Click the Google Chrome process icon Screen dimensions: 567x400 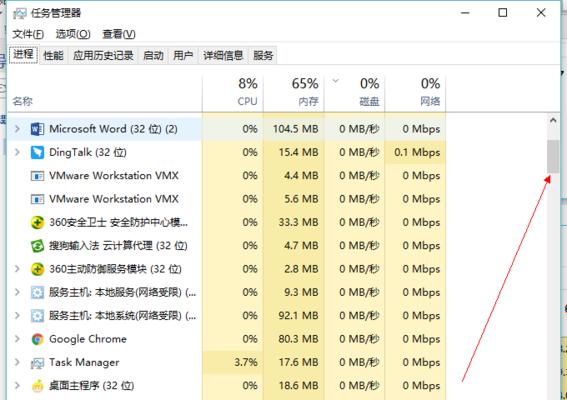[37, 339]
